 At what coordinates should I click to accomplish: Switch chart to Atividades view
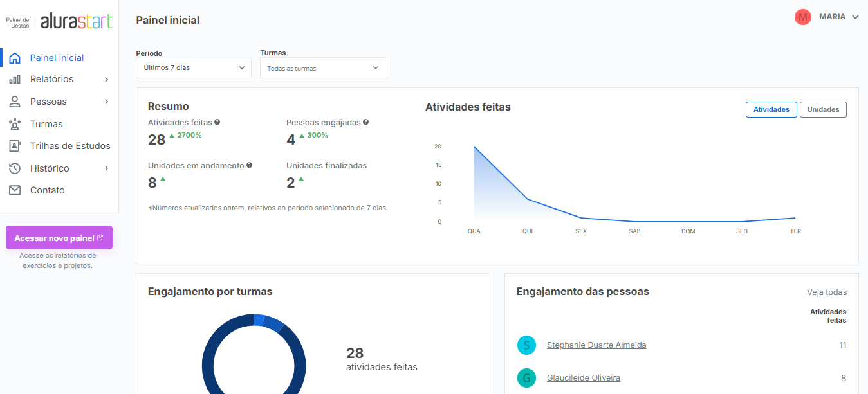tap(771, 110)
